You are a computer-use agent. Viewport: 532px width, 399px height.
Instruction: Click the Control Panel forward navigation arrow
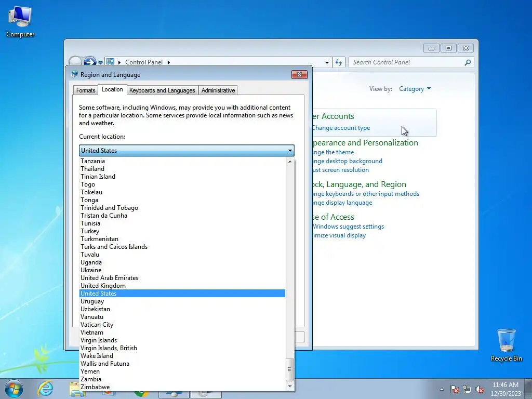pos(90,61)
